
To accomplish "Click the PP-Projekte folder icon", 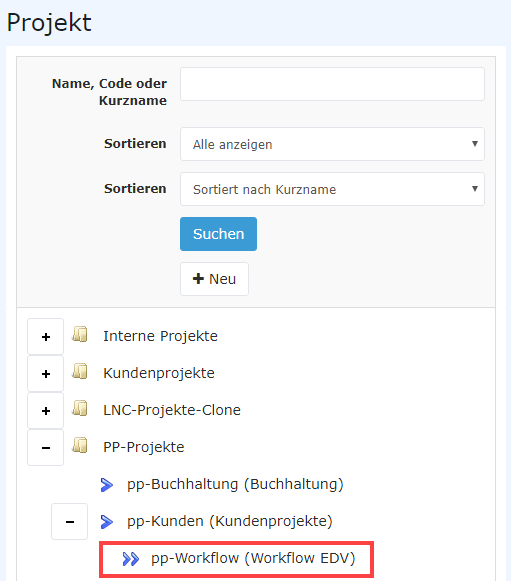I will tap(80, 445).
